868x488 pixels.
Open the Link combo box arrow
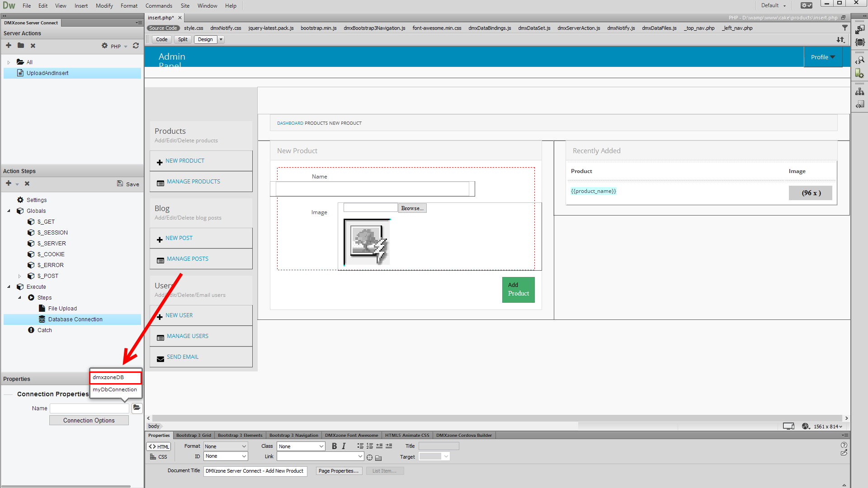[x=360, y=456]
